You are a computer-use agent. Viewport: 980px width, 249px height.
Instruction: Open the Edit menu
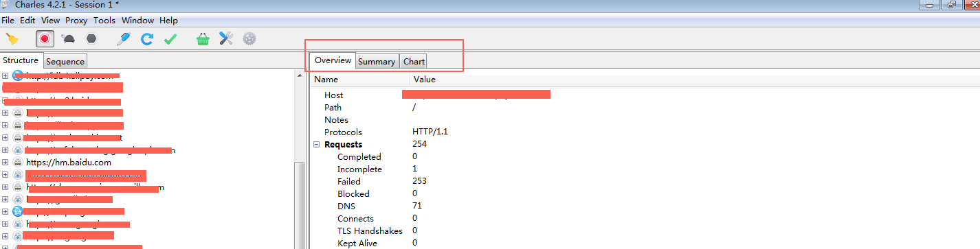point(27,21)
